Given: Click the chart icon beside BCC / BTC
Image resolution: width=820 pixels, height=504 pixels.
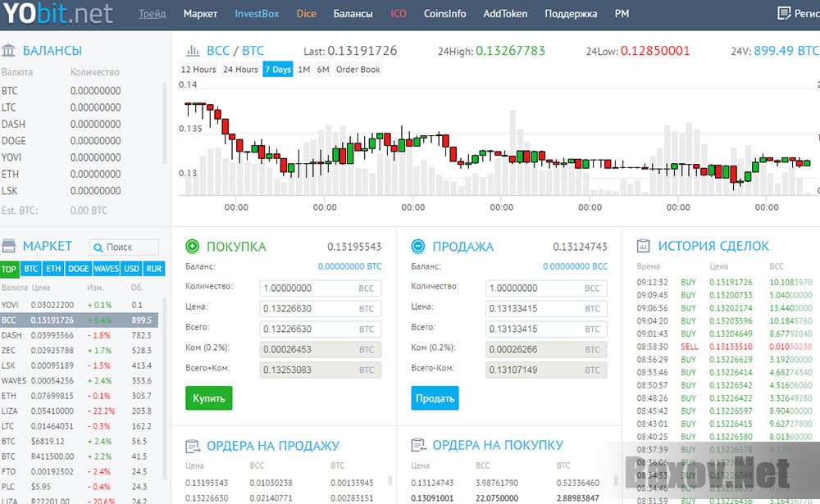Looking at the screenshot, I should click(x=194, y=51).
